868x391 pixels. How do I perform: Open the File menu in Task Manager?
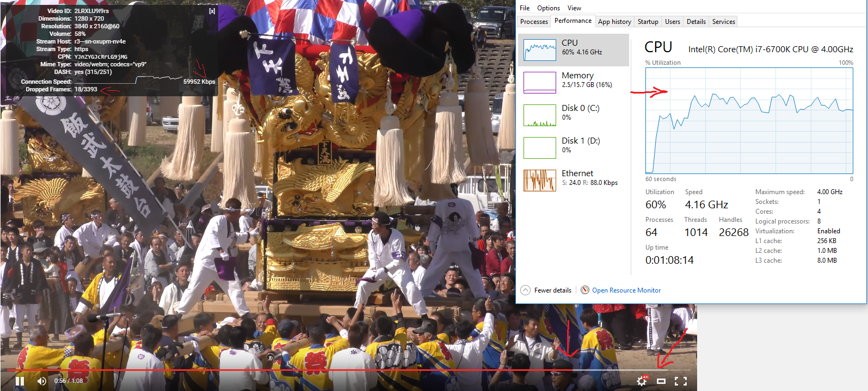tap(525, 8)
